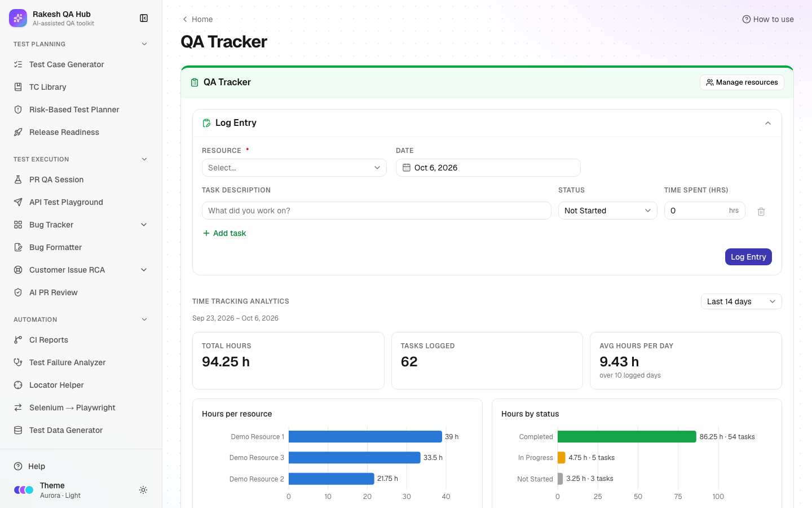Image resolution: width=812 pixels, height=508 pixels.
Task: Toggle light/dark mode sun icon
Action: pos(143,490)
